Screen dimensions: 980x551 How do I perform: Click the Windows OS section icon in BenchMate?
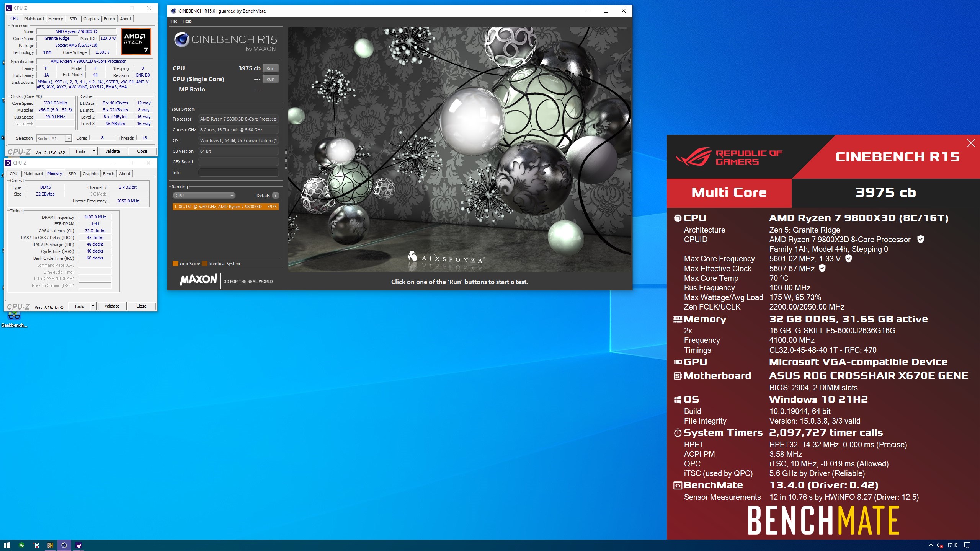(x=678, y=400)
